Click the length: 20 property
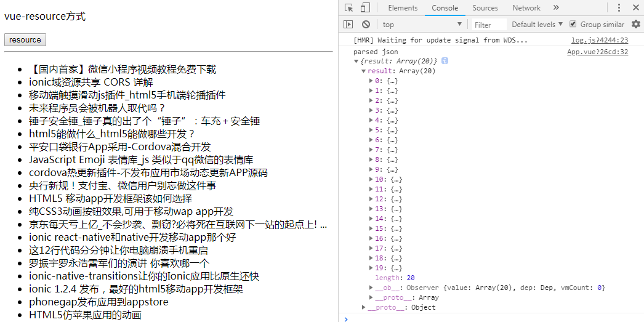The image size is (644, 322). [x=395, y=278]
